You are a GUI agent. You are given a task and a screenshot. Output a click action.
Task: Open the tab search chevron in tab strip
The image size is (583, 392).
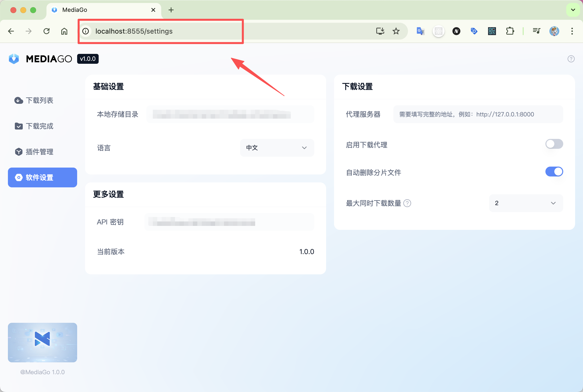pyautogui.click(x=573, y=10)
